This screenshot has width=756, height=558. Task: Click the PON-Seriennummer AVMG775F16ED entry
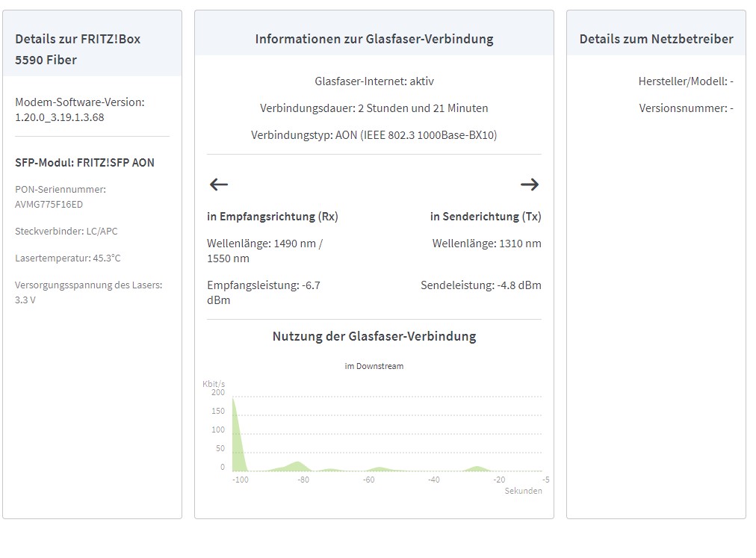[x=61, y=196]
